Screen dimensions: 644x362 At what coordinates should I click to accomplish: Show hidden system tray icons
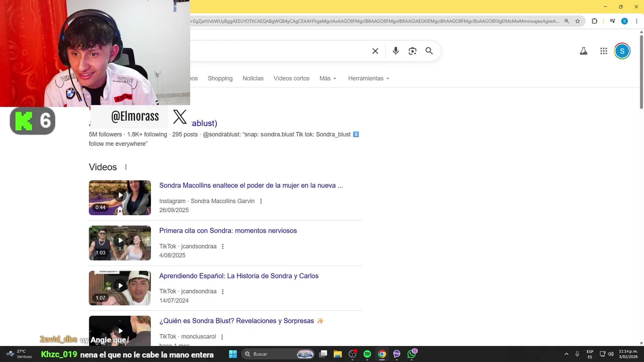(567, 354)
